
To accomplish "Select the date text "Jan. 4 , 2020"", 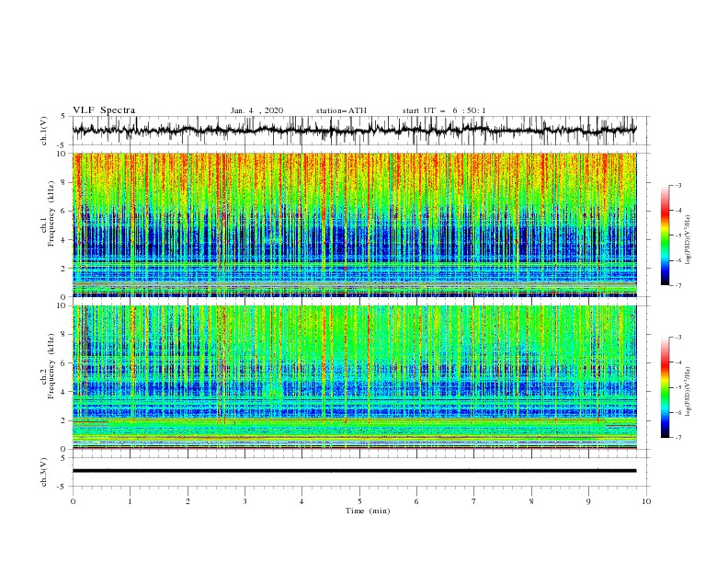I will pyautogui.click(x=256, y=110).
